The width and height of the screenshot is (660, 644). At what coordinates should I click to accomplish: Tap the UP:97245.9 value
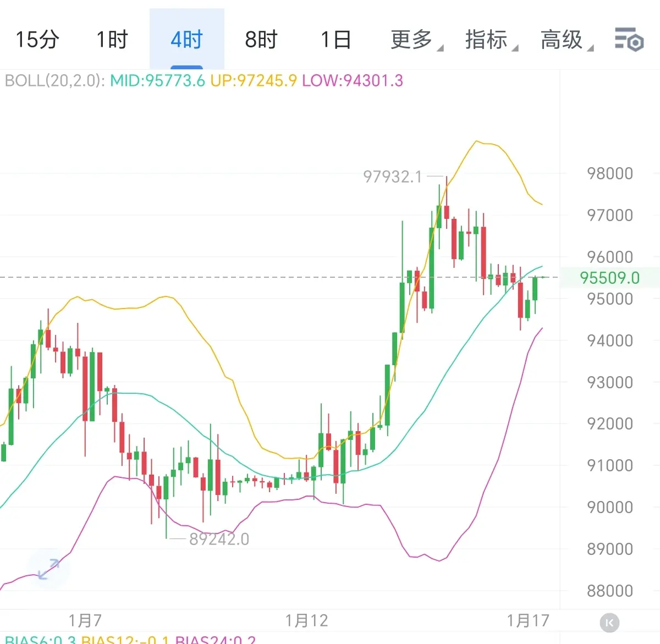point(254,81)
